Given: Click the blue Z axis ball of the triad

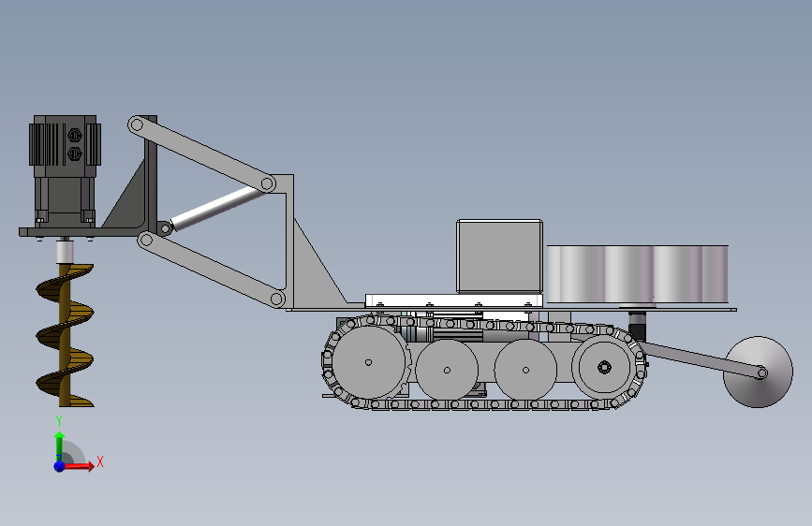Looking at the screenshot, I should (60, 466).
